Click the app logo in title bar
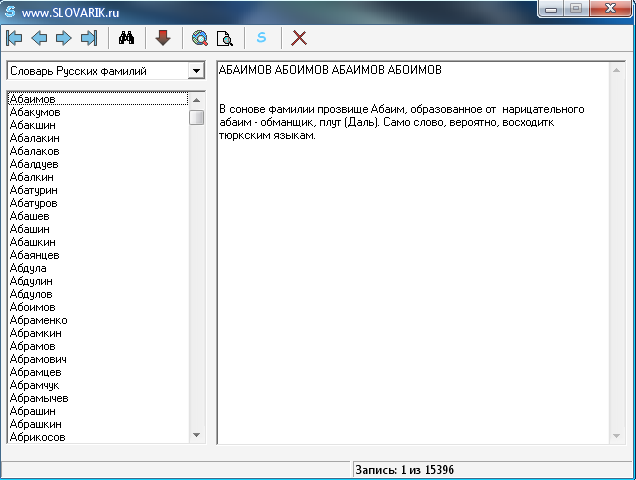 (10, 12)
